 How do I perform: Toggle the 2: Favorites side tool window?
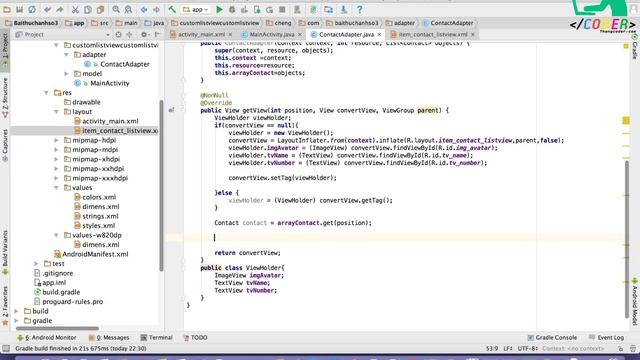5,305
